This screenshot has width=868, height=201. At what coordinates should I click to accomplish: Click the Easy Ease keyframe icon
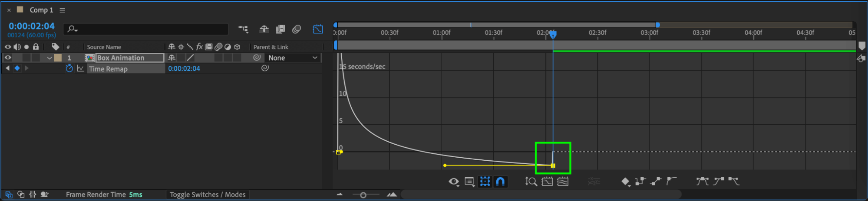click(702, 182)
